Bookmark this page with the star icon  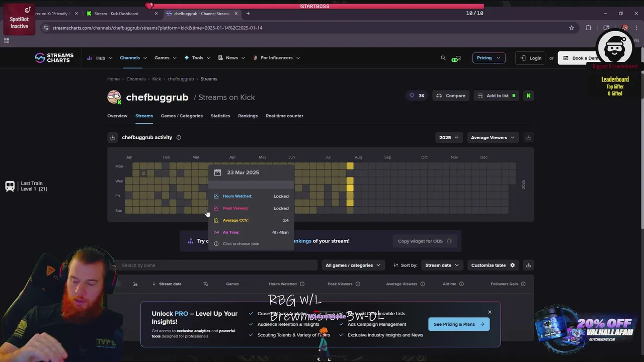pos(572,28)
